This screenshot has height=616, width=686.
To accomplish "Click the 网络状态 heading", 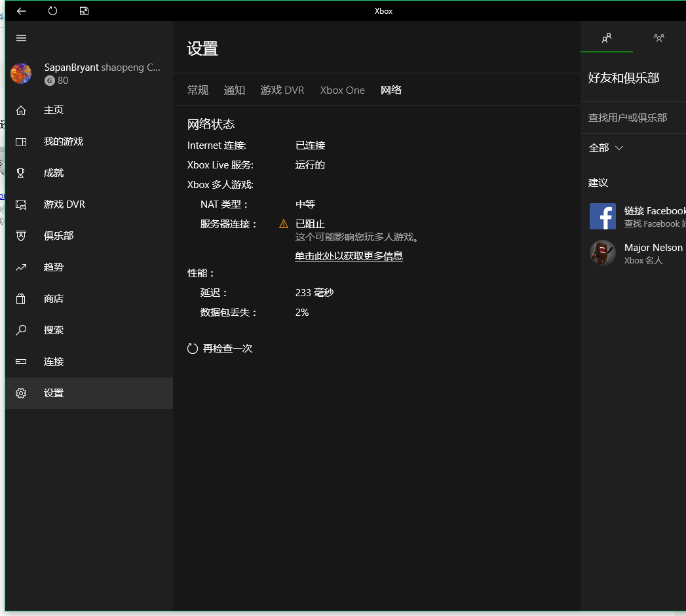I will pyautogui.click(x=211, y=125).
